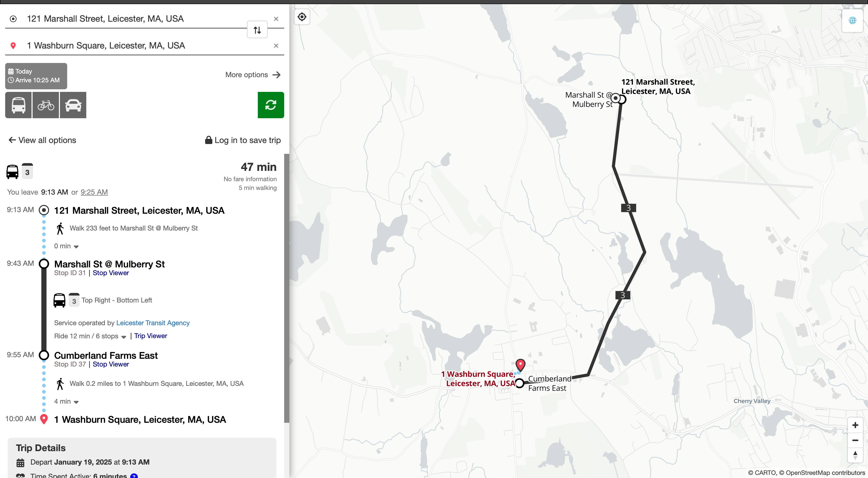
Task: Toggle the bicycle mode button
Action: point(46,105)
